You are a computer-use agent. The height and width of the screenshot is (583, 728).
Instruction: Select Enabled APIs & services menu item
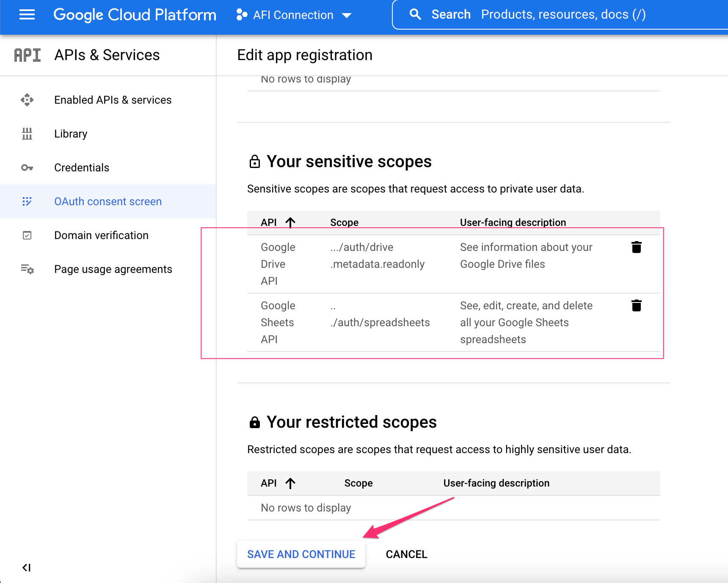coord(113,100)
